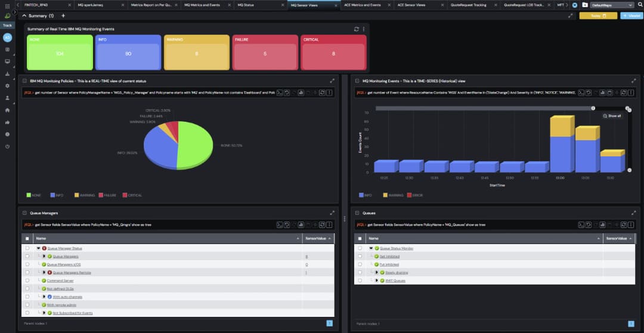Click the yellow Today date button
The image size is (644, 333).
598,16
